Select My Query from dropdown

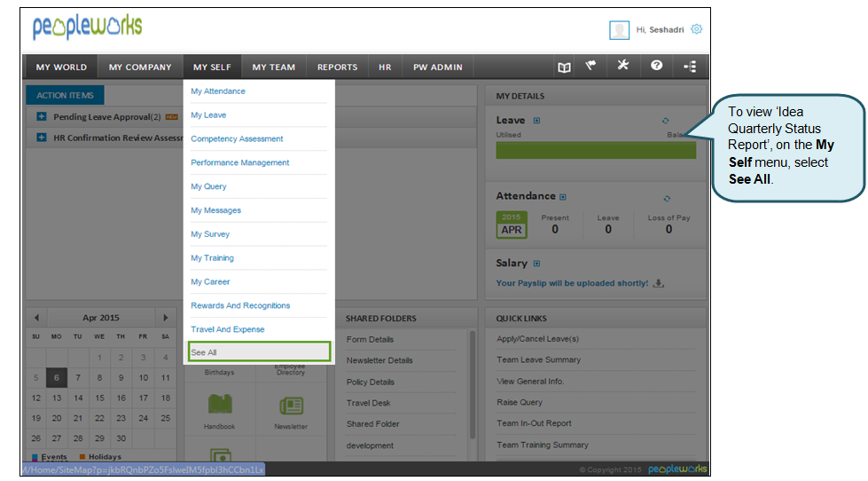(208, 186)
